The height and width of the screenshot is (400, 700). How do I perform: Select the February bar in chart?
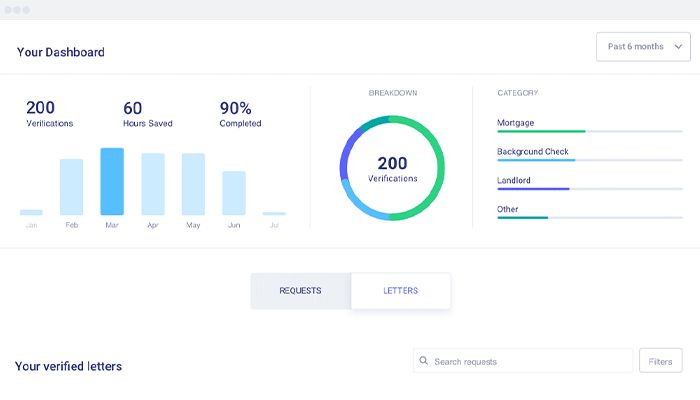[x=71, y=187]
